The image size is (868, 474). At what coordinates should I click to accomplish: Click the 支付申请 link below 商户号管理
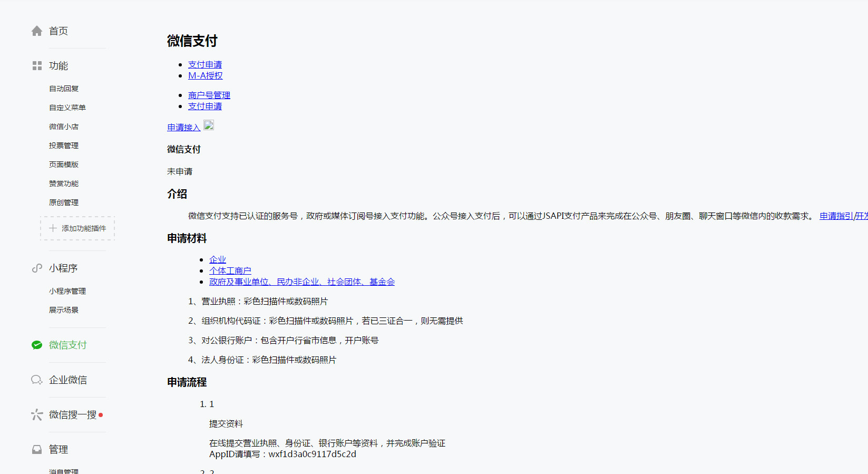[205, 106]
